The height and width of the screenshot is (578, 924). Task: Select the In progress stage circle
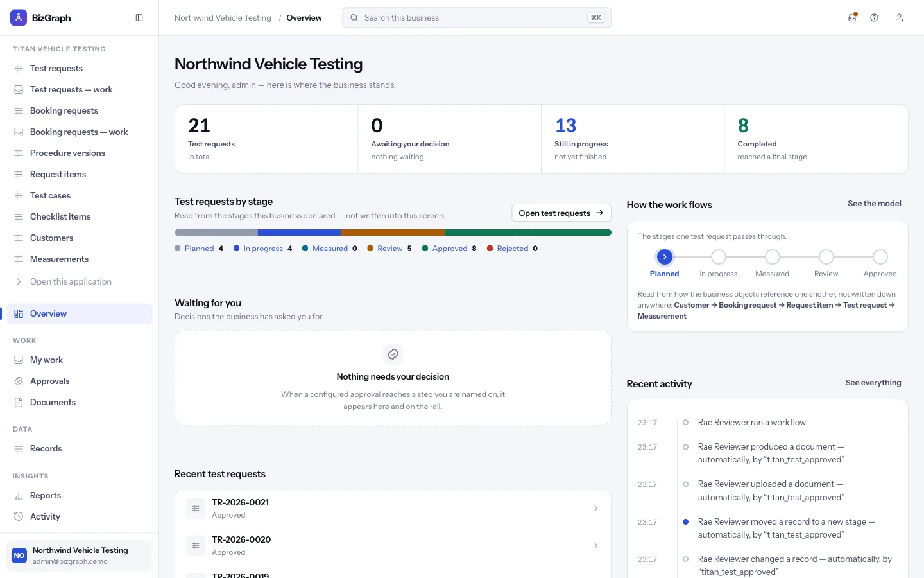[719, 257]
